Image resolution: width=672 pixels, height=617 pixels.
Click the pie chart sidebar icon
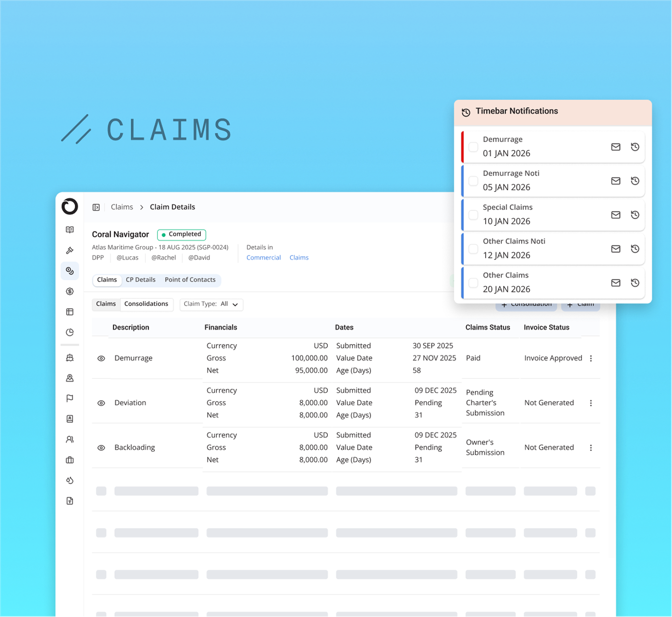tap(70, 332)
